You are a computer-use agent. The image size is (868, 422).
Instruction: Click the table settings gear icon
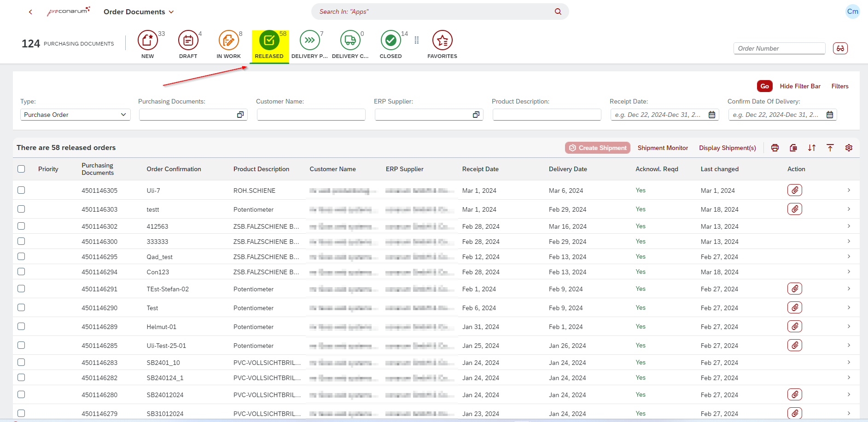click(849, 148)
